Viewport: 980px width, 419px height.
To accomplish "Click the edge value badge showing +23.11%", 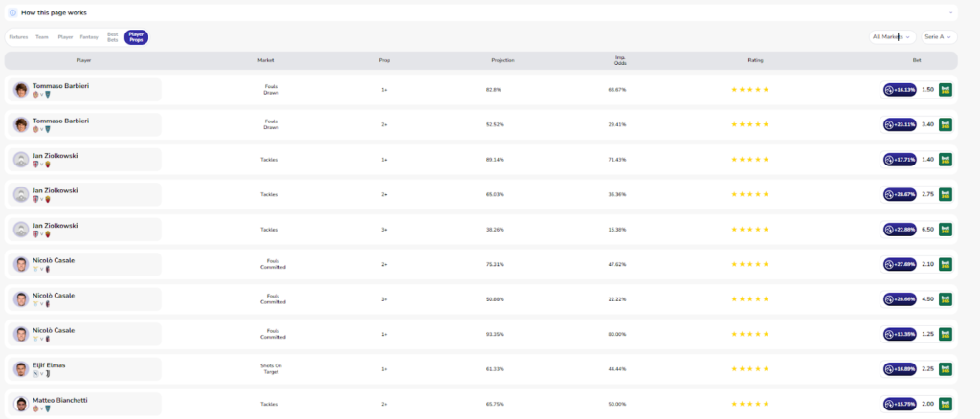I will pos(900,124).
